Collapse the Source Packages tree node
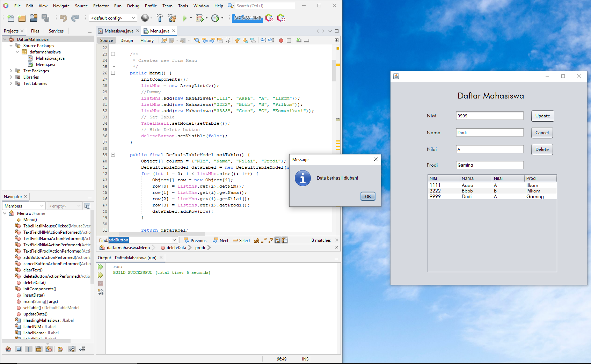The image size is (591, 364). click(x=11, y=46)
